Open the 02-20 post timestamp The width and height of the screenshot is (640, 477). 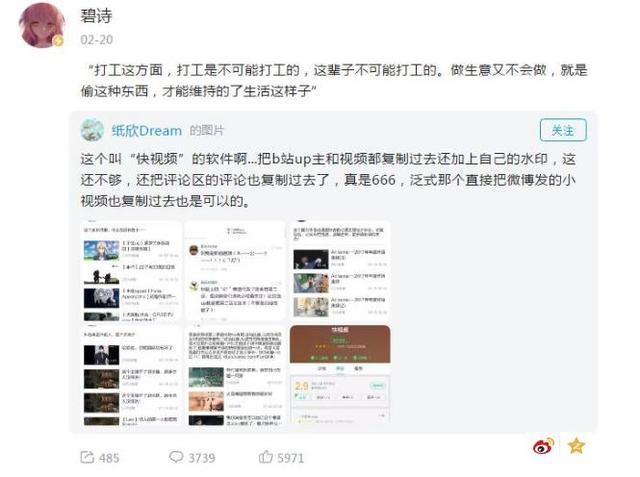click(97, 40)
